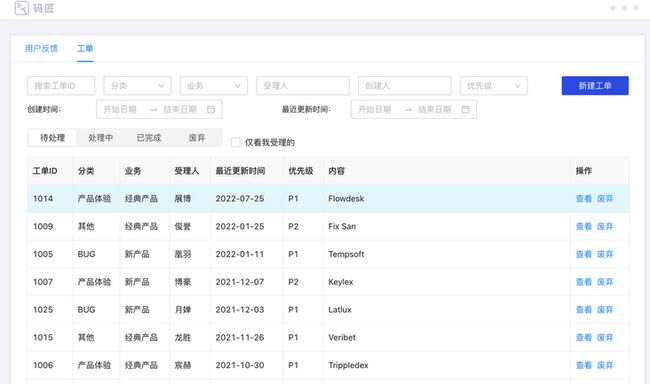Click 废弃 for ticket 1014

pyautogui.click(x=605, y=199)
